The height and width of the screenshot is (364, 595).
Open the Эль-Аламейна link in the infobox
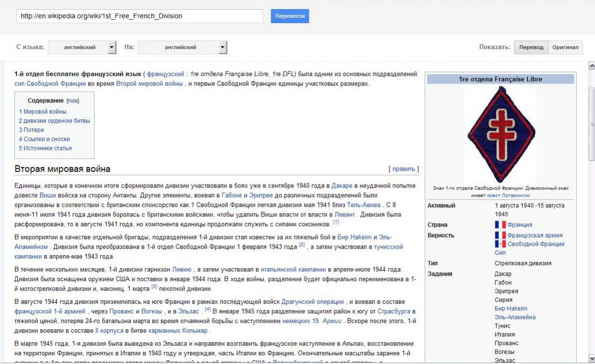[x=515, y=317]
